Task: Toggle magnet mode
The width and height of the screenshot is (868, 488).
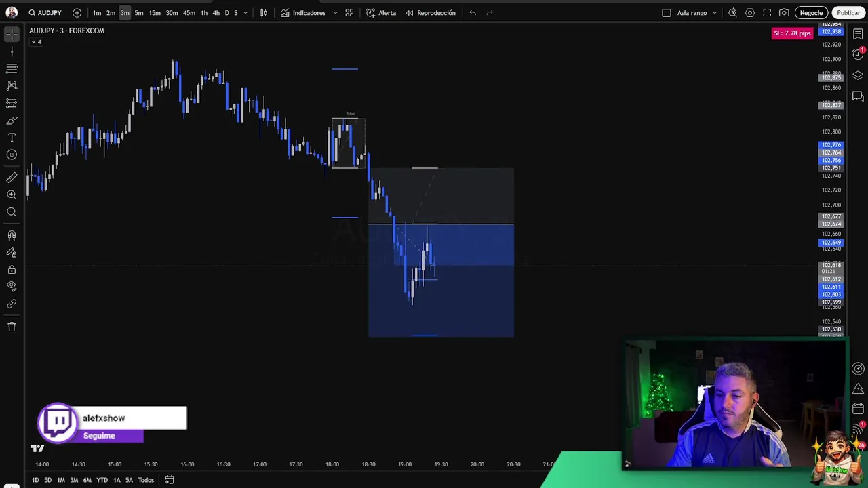Action: [12, 235]
